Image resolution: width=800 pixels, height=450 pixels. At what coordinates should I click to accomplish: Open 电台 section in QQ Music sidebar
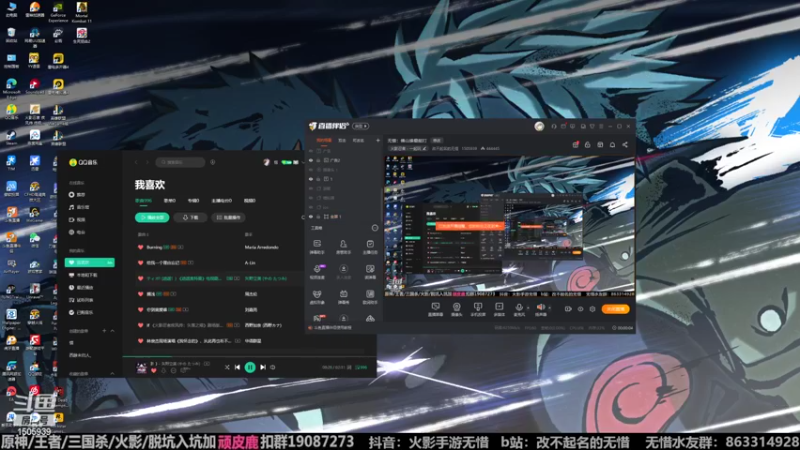(78, 232)
